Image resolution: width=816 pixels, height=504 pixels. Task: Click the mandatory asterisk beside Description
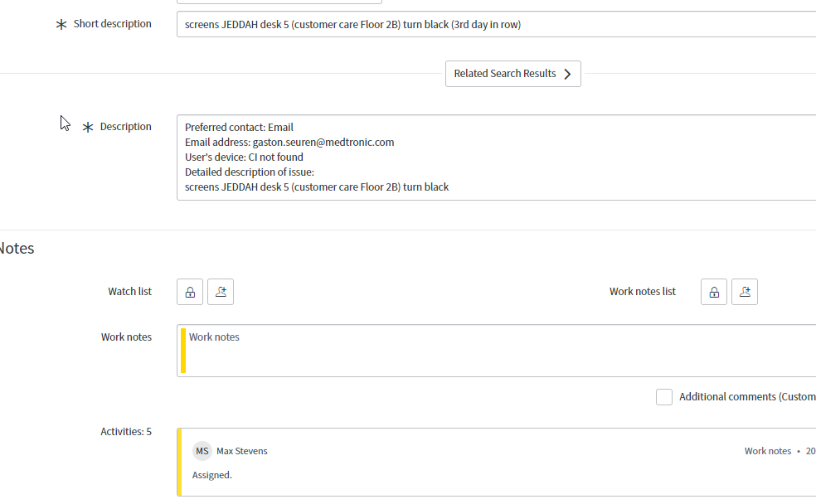tap(88, 128)
